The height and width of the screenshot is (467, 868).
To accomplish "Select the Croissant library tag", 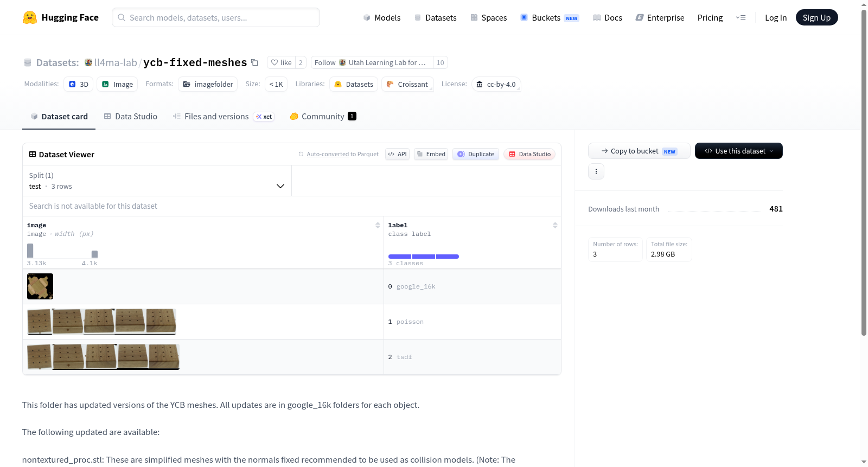I will tap(407, 84).
